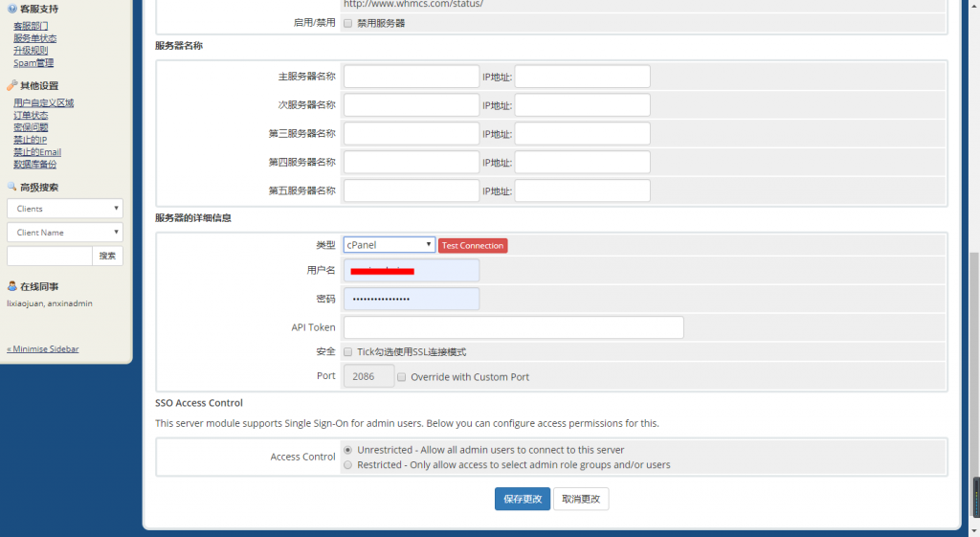The height and width of the screenshot is (537, 980).
Task: Click the page vertical scrollbar thumb
Action: [x=975, y=385]
